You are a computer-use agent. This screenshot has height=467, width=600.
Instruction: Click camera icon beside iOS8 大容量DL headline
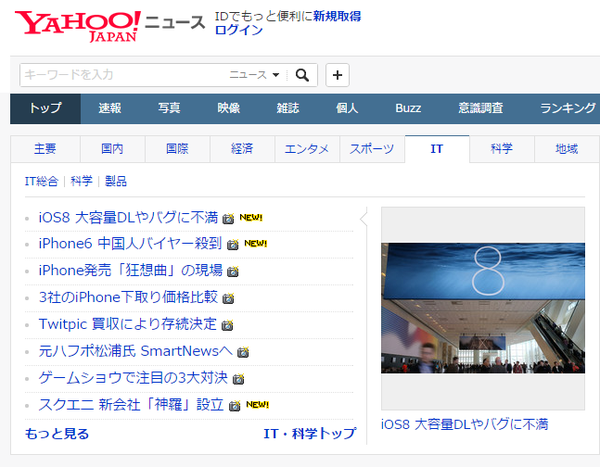point(228,218)
